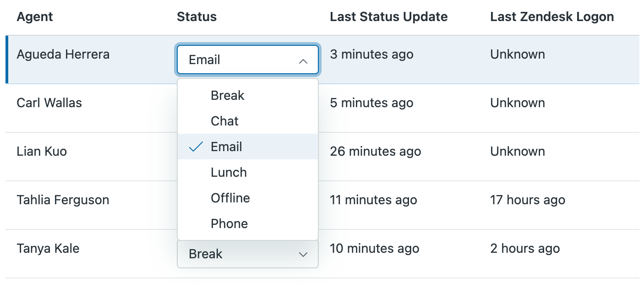Select the Agueda Herrera row name
Viewport: 644px width, 283px height.
pos(63,54)
